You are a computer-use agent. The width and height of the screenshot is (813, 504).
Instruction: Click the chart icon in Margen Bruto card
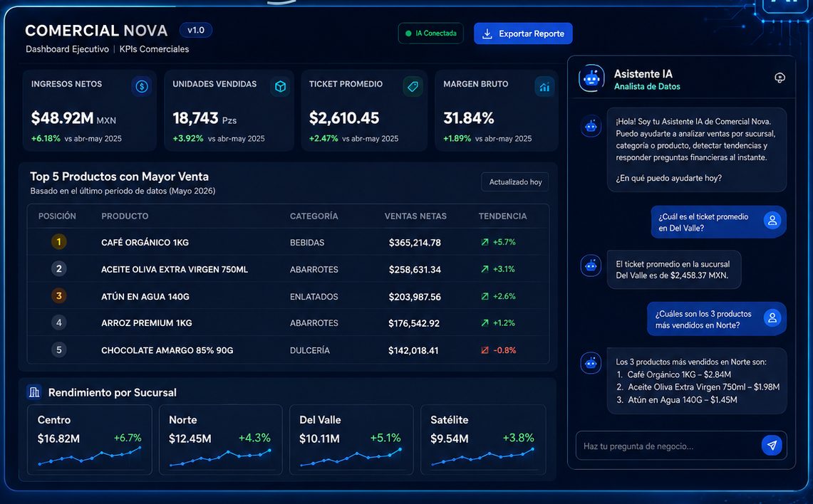[x=544, y=87]
